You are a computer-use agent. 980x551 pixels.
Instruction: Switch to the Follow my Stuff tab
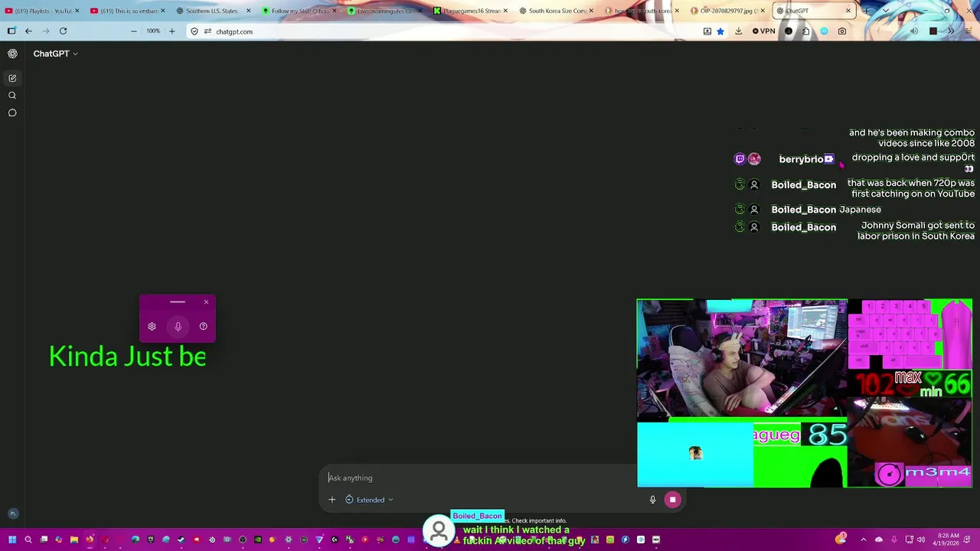[x=299, y=11]
